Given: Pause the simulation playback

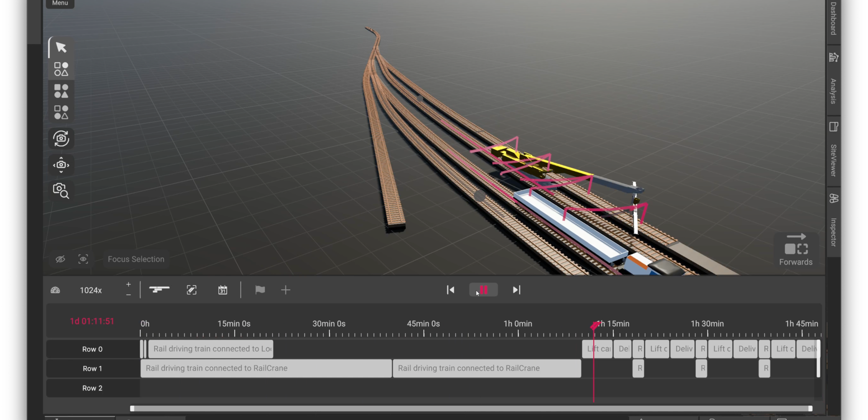Looking at the screenshot, I should click(x=483, y=290).
